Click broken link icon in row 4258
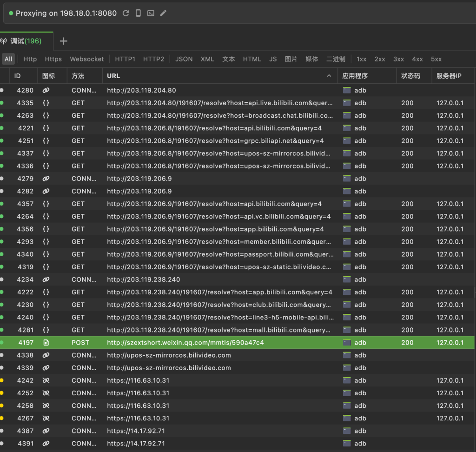The height and width of the screenshot is (452, 476). click(46, 405)
